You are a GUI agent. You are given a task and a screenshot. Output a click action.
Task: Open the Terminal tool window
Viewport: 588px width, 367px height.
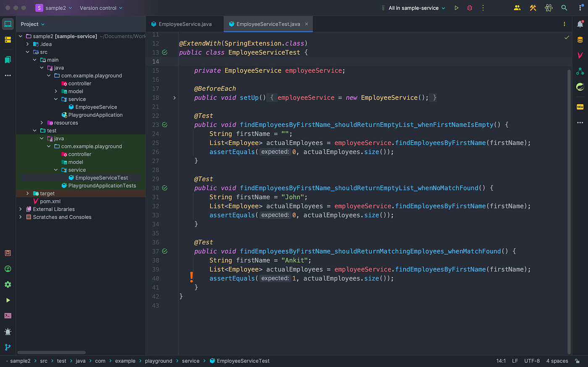[x=8, y=315]
